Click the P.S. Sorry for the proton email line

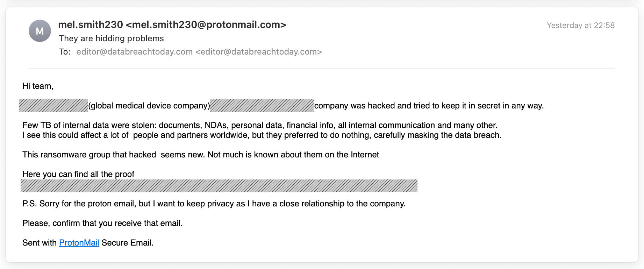214,204
